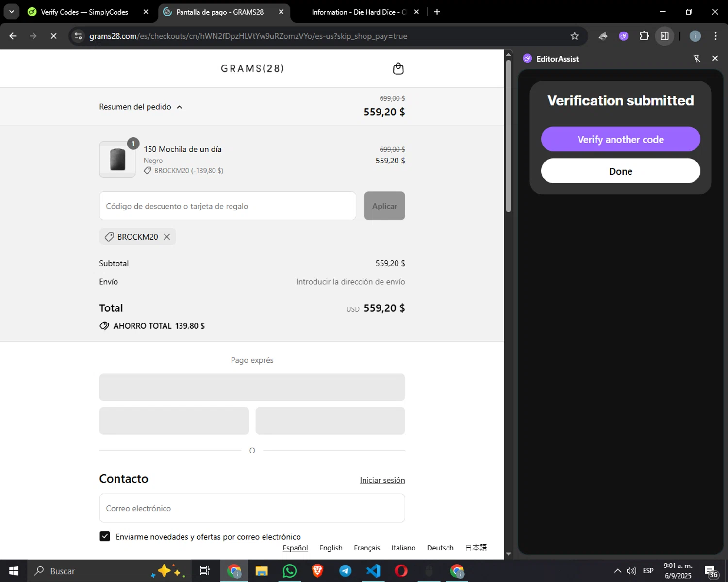Open a new browser tab
Screen dimensions: 728x582
click(437, 12)
